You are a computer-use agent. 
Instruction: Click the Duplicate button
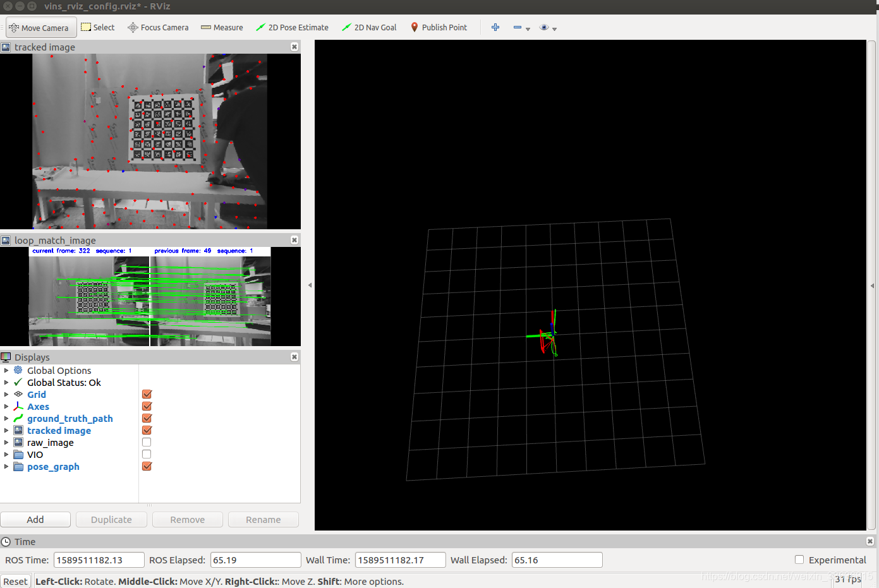[x=111, y=519]
